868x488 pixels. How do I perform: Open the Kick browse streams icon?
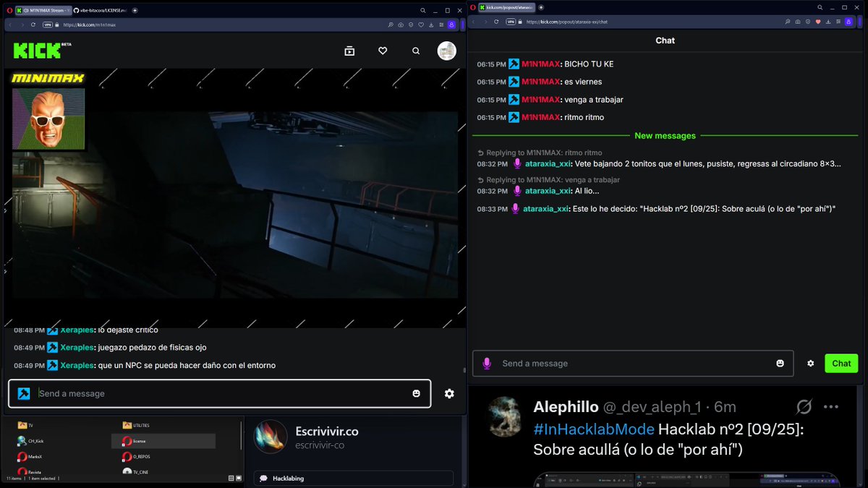click(x=349, y=51)
